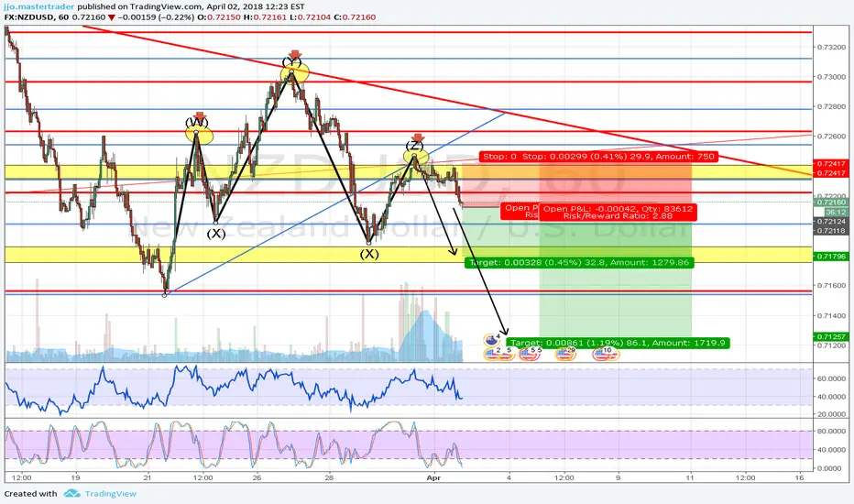Click the 19 date on the time axis
Image resolution: width=854 pixels, height=504 pixels.
tap(76, 477)
